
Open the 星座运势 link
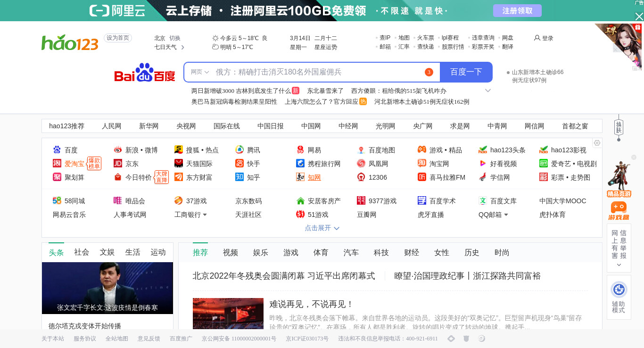coord(326,47)
